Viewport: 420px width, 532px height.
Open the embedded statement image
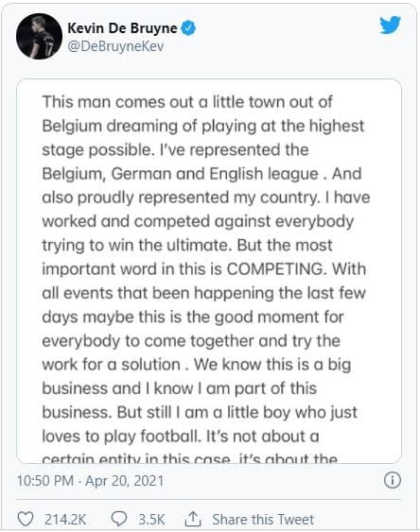coord(209,271)
